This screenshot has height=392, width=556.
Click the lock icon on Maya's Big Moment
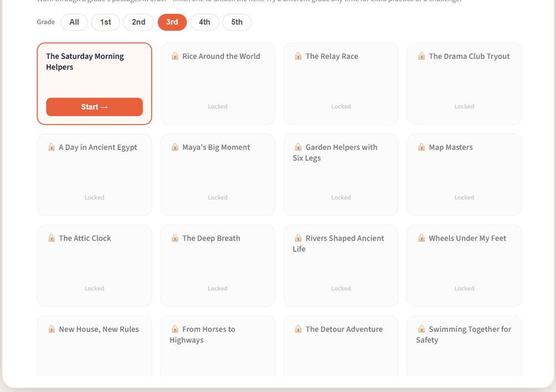tap(175, 147)
